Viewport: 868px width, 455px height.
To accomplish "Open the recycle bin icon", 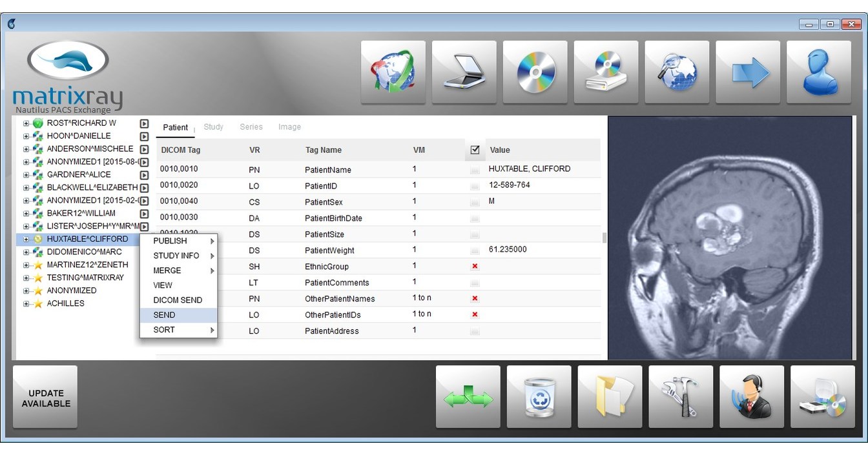I will pos(539,396).
